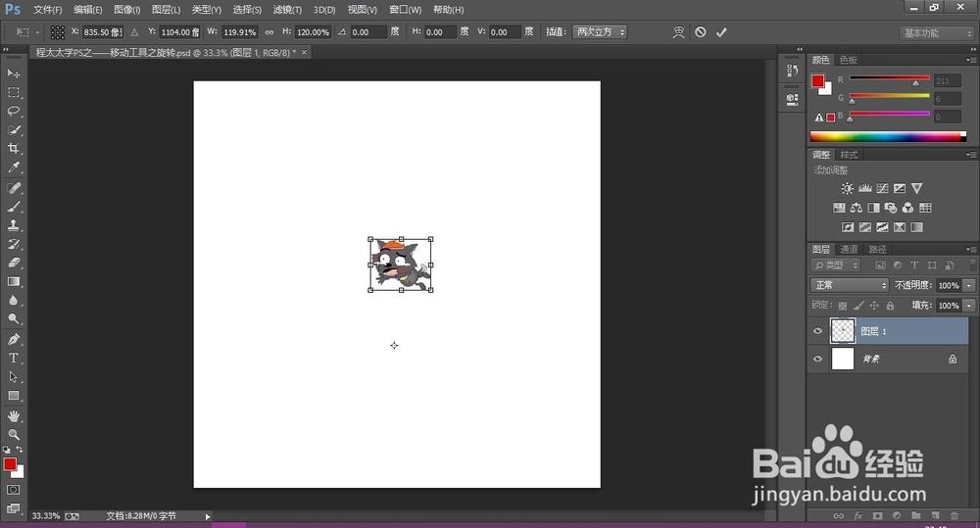Open the 文件(F) menu
This screenshot has height=528, width=980.
(47, 10)
